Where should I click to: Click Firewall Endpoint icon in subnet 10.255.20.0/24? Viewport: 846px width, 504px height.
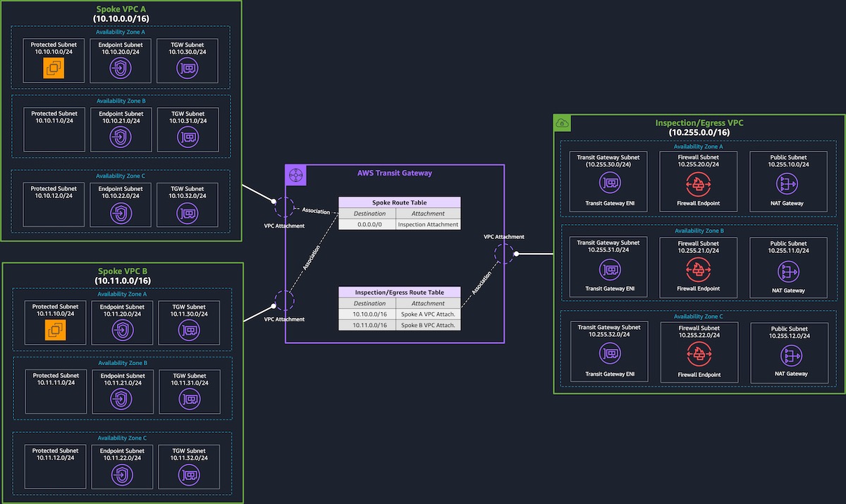coord(698,185)
